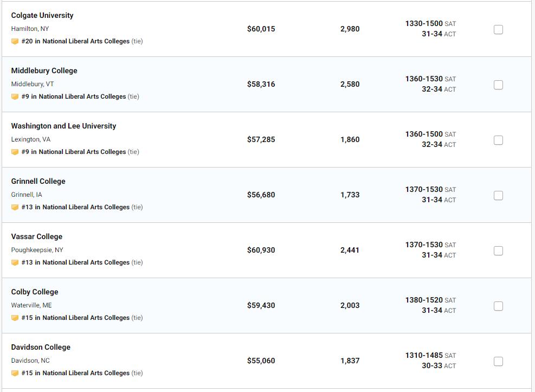Open the Grinnell College name link
The height and width of the screenshot is (392, 535).
pyautogui.click(x=38, y=182)
